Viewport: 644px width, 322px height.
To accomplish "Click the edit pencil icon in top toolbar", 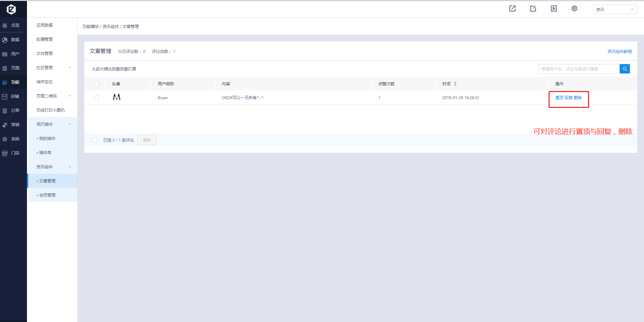I will tap(533, 9).
